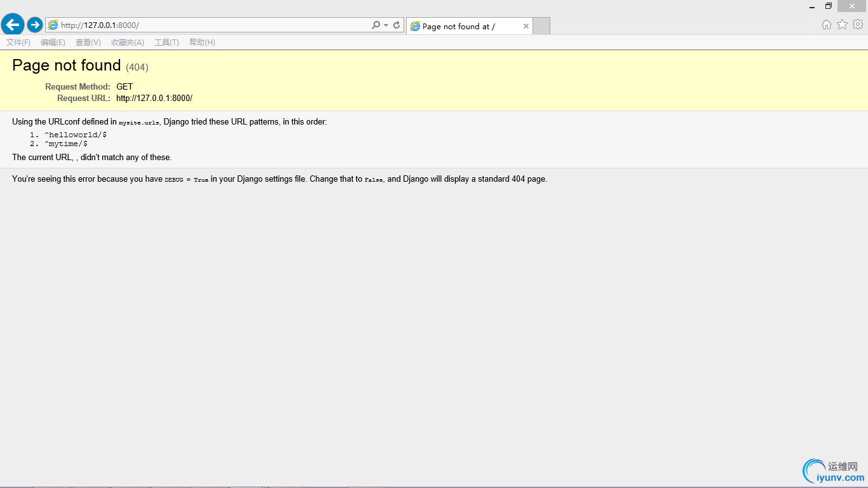Click the ^mytime/$ URL pattern
This screenshot has height=488, width=868.
[x=65, y=144]
